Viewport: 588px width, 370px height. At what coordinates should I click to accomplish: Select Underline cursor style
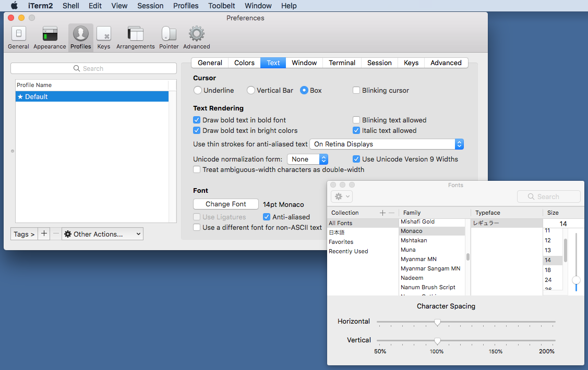(198, 90)
